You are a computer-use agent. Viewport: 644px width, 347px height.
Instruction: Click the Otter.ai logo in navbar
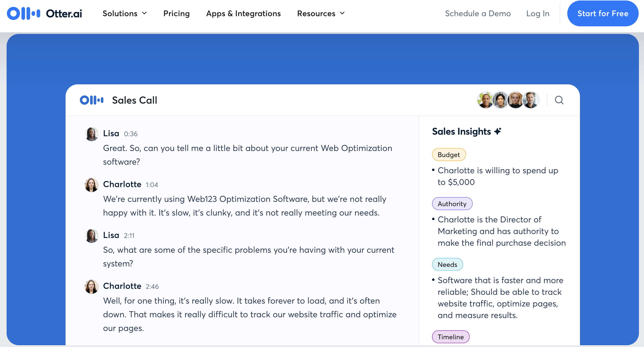[44, 13]
